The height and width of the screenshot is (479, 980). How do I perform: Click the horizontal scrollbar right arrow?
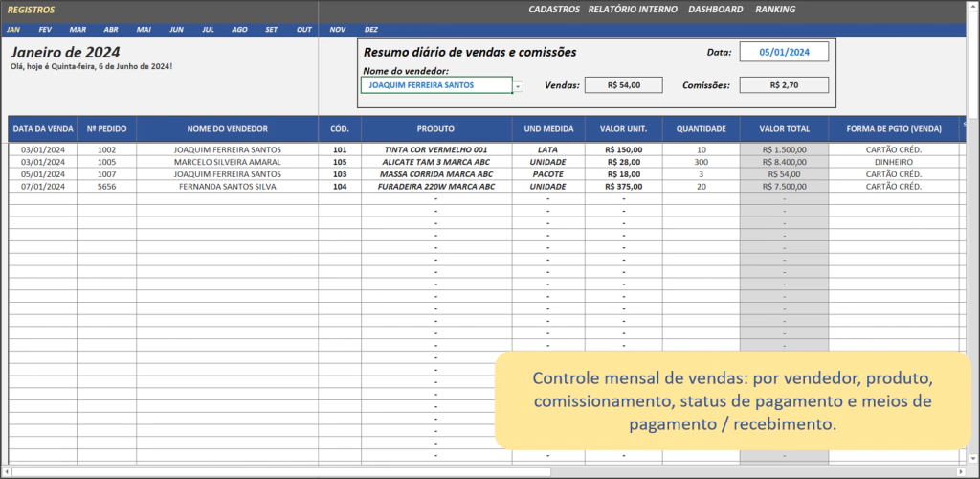pos(961,471)
